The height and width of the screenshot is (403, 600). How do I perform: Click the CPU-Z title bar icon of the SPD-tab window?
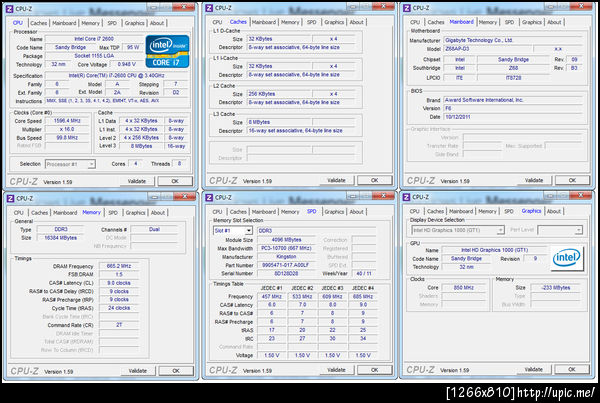pyautogui.click(x=209, y=197)
